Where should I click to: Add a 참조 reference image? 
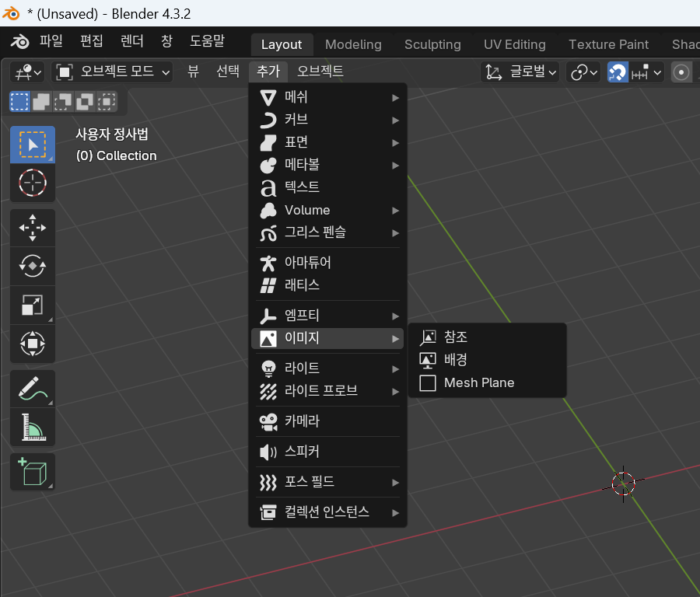pos(488,337)
